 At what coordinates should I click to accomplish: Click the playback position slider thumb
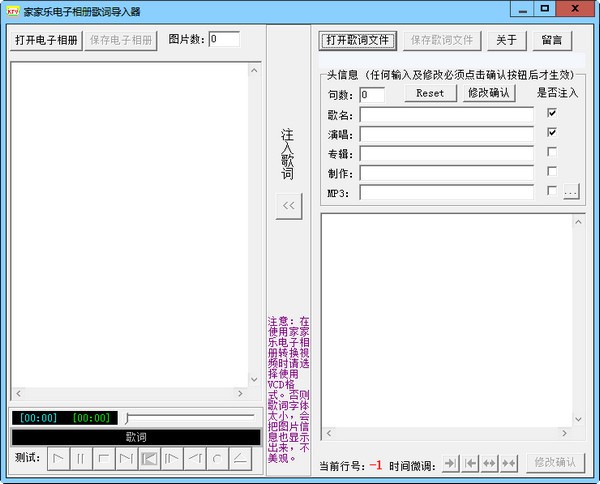point(129,416)
